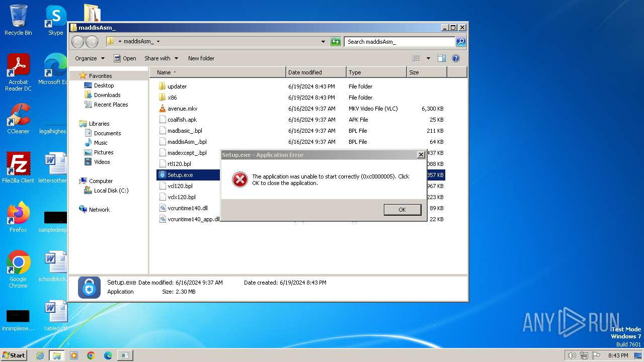The image size is (644, 362).
Task: Select the vcl120.bpl file
Action: (180, 186)
